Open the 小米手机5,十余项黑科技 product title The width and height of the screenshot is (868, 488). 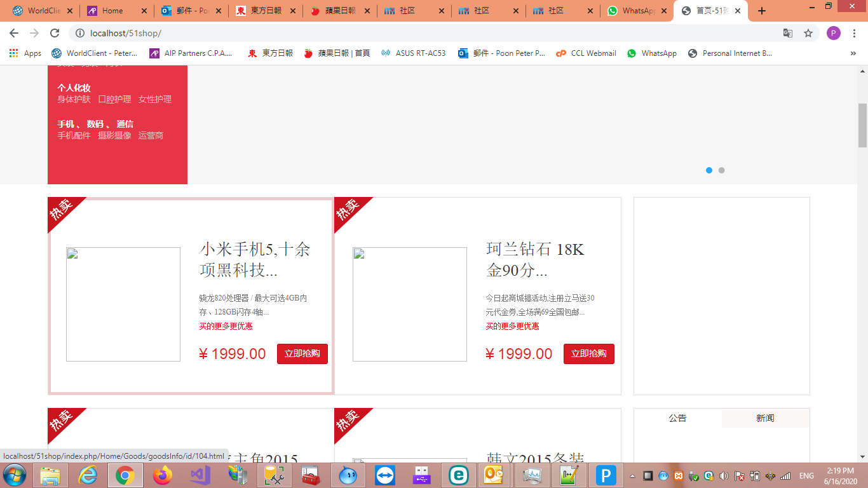(255, 259)
